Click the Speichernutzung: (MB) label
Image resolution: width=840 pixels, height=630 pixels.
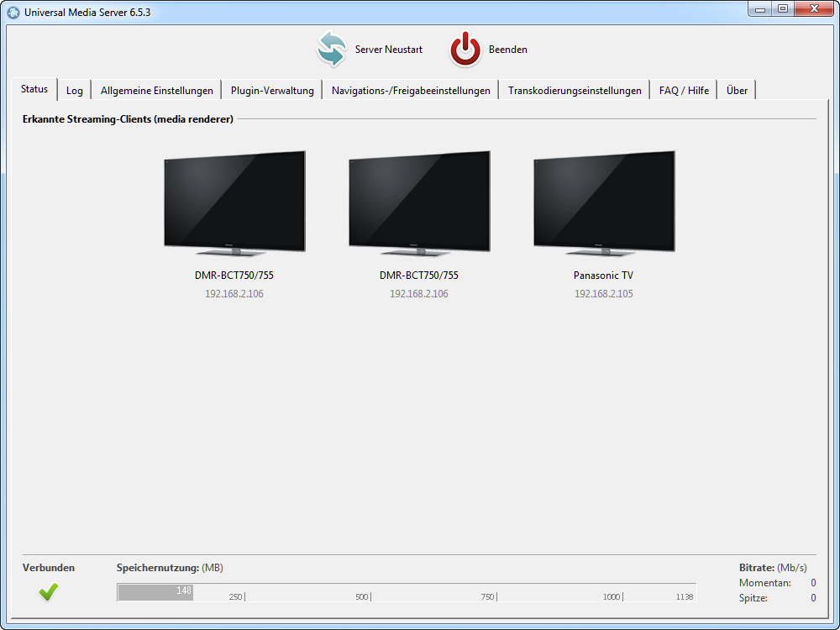click(170, 568)
